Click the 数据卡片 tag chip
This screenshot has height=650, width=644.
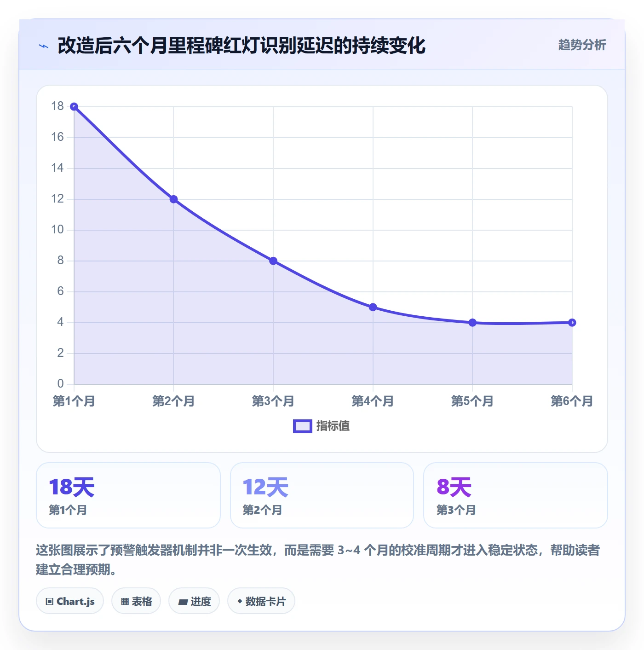(261, 601)
